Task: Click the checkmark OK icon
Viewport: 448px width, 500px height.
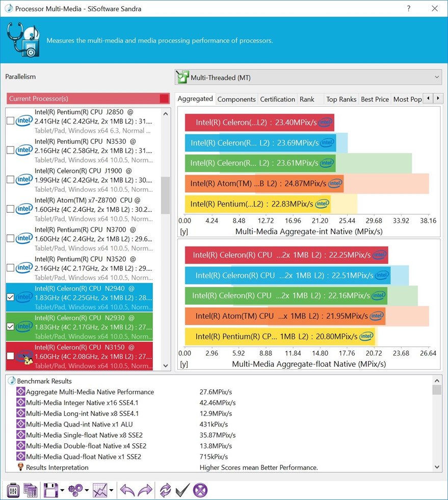Action: (182, 490)
